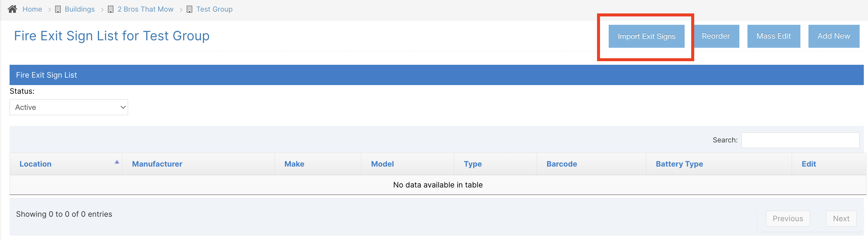Image resolution: width=868 pixels, height=240 pixels.
Task: Sort table by Model column
Action: point(407,164)
